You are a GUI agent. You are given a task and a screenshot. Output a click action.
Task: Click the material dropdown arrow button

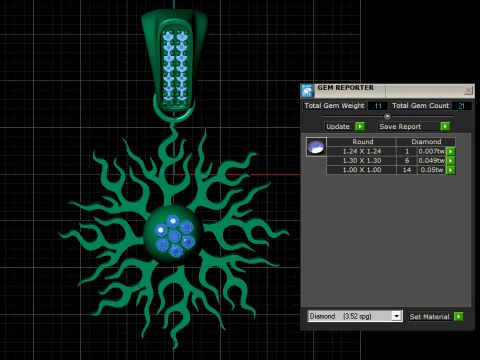tap(396, 316)
